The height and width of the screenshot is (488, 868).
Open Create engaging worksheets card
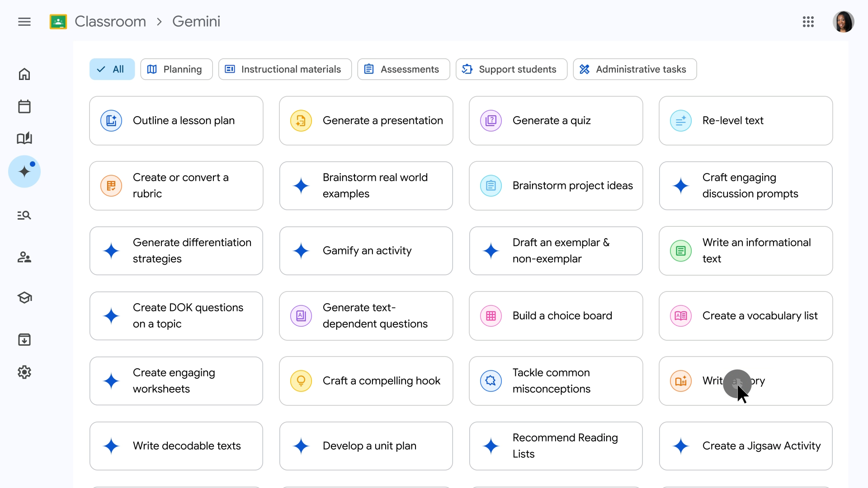176,381
